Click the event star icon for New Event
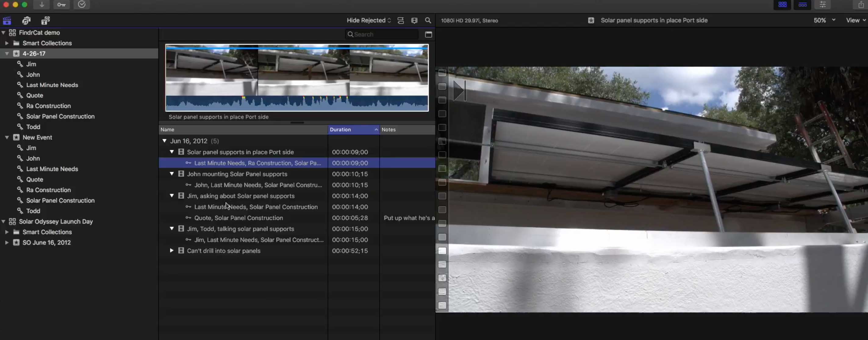The image size is (868, 340). click(16, 137)
